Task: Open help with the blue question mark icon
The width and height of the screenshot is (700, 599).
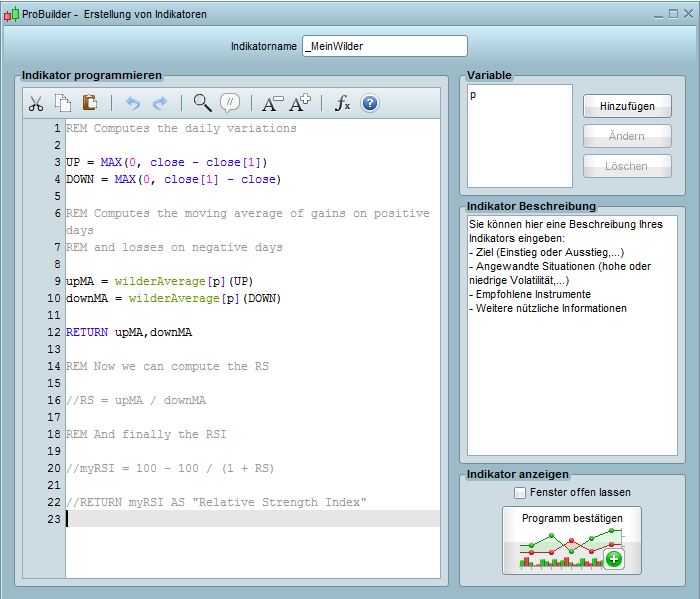Action: click(370, 103)
